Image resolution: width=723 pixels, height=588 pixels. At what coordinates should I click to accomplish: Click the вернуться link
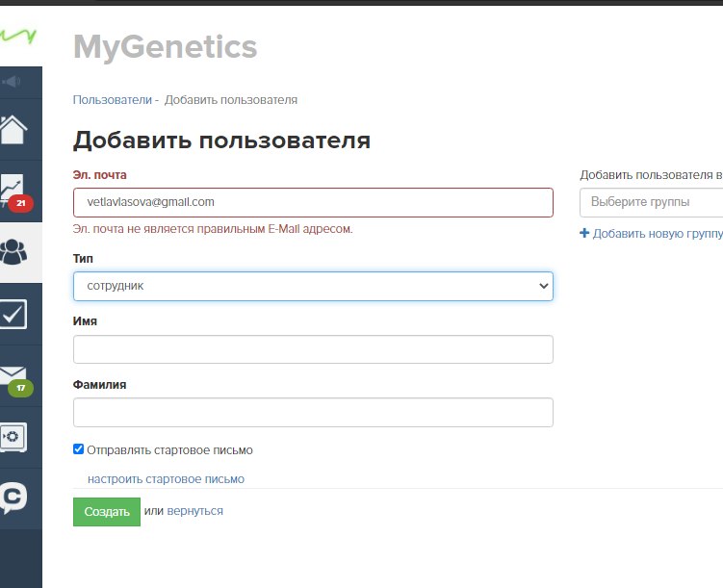point(194,511)
